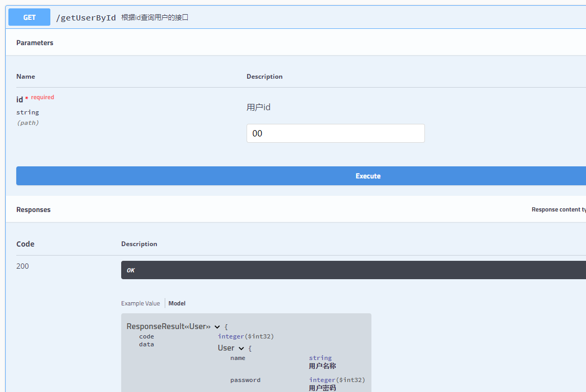Click the Responses section heading
The image size is (586, 392).
coord(33,209)
